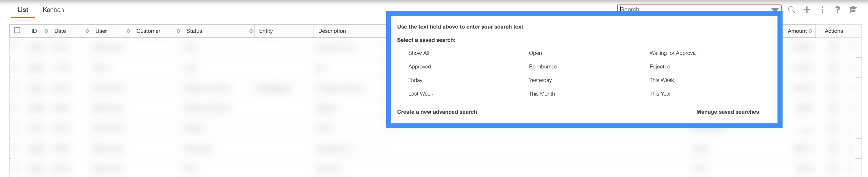Collapse the search dropdown arrow
Screen dimensions: 868x177
pyautogui.click(x=775, y=9)
